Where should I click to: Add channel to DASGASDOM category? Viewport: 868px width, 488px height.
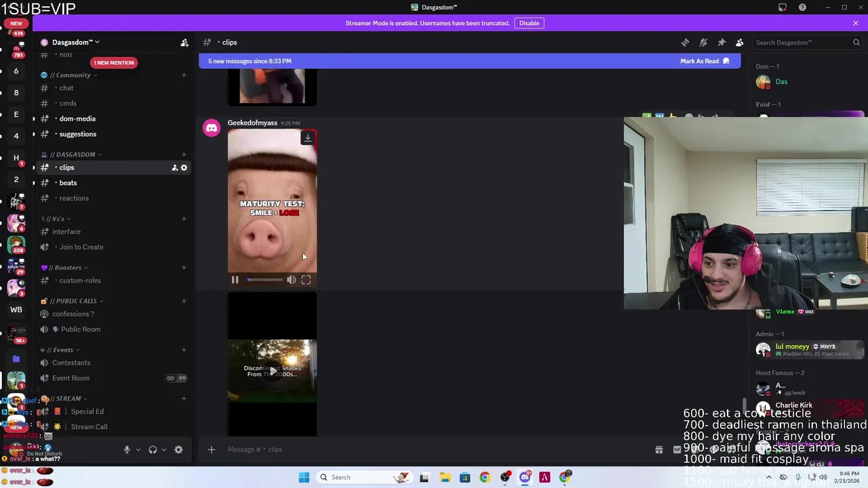point(184,155)
